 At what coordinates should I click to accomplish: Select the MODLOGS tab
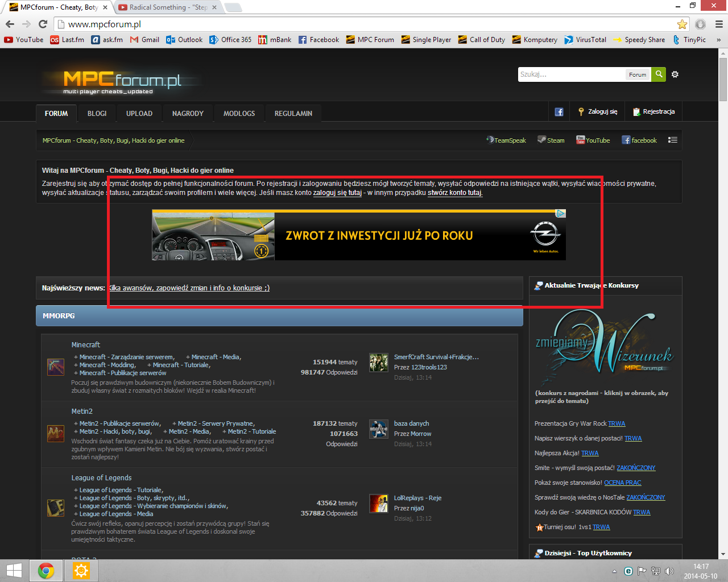pyautogui.click(x=239, y=113)
